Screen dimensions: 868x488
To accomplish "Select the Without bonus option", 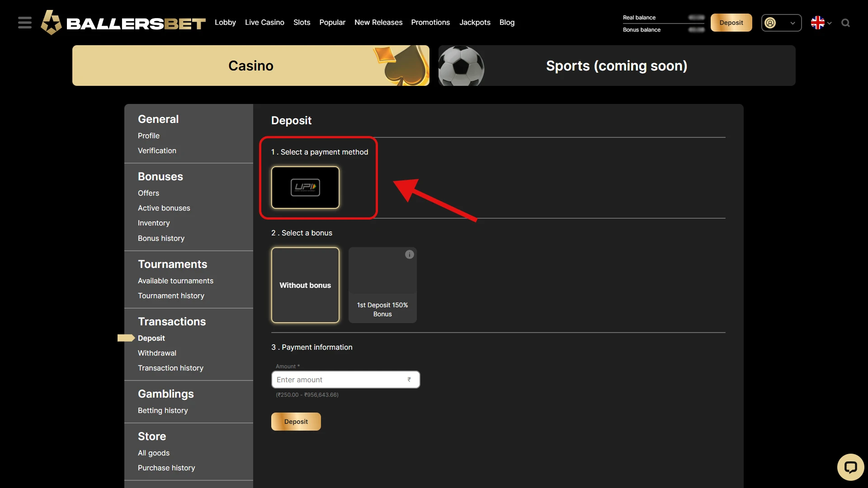I will (305, 285).
